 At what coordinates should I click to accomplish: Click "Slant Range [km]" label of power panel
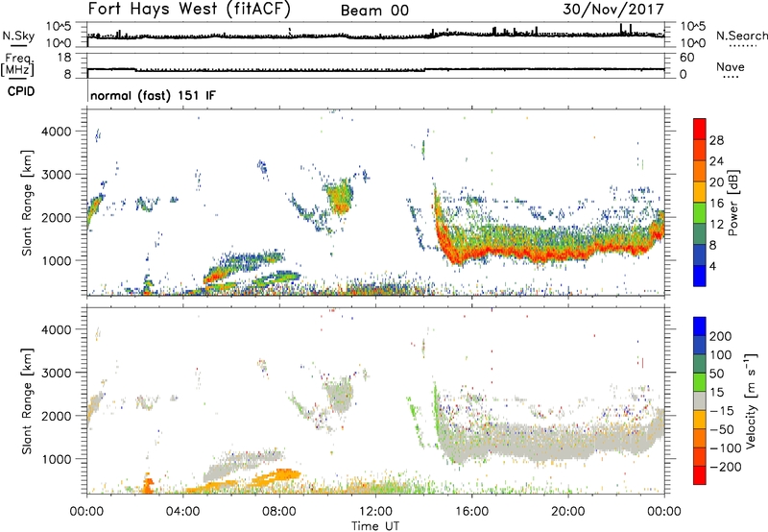pyautogui.click(x=27, y=203)
